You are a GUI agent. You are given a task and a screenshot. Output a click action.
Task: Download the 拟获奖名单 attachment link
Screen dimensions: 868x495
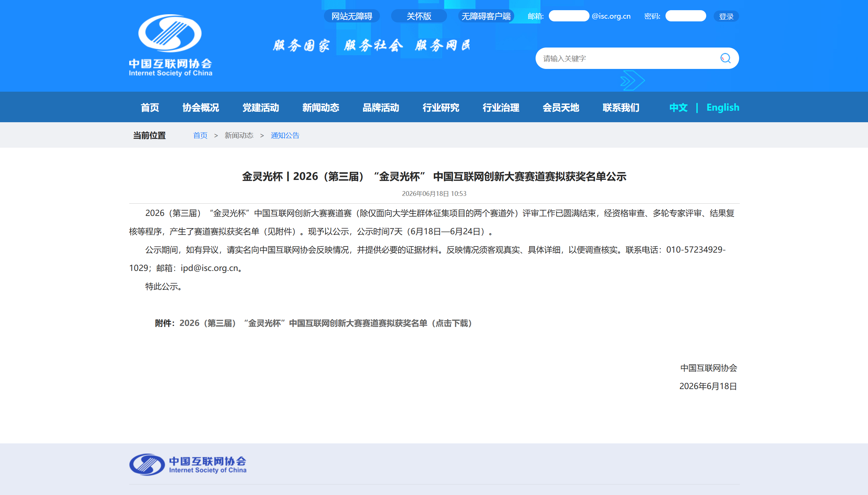(x=326, y=323)
